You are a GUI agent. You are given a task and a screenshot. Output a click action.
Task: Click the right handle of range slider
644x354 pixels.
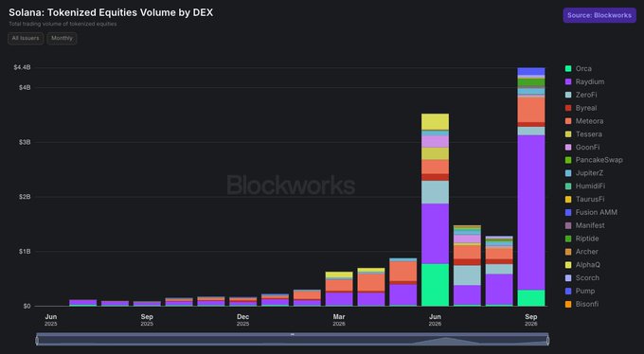point(548,341)
